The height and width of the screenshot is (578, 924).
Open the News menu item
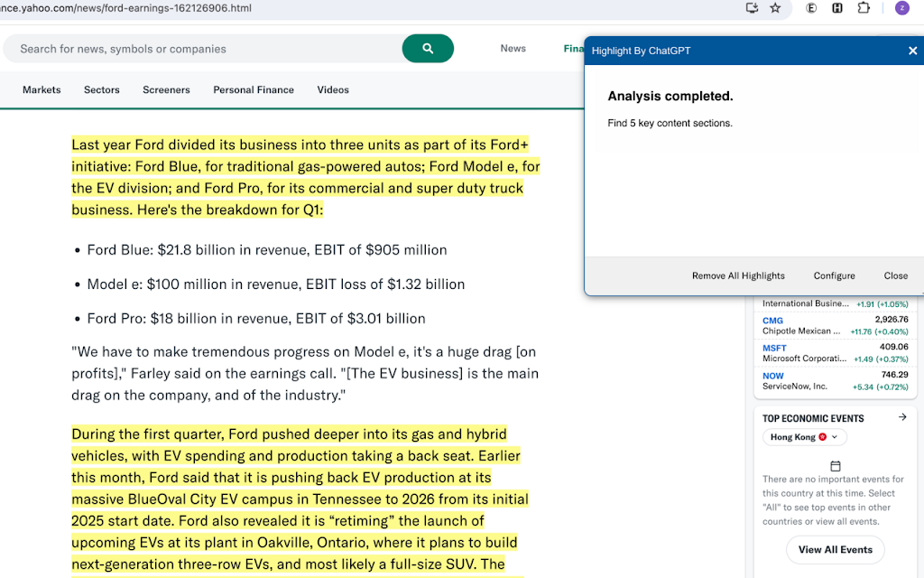513,49
